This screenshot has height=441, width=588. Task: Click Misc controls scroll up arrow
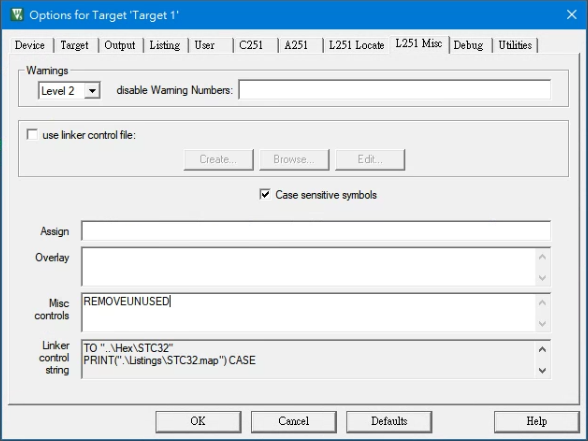542,303
